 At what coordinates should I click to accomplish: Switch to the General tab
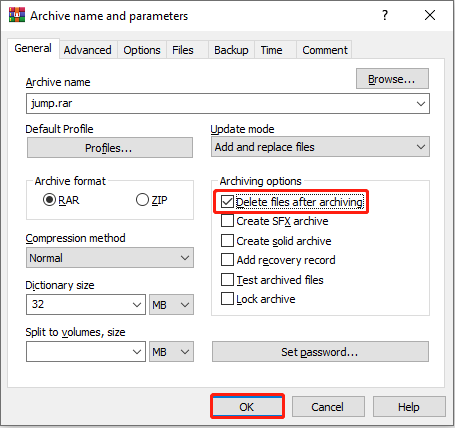coord(33,48)
